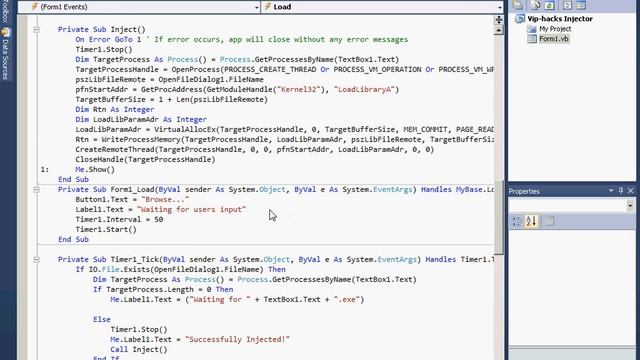This screenshot has height=360, width=640.
Task: Click the 'Private Sub Inject()' declaration
Action: [102, 29]
